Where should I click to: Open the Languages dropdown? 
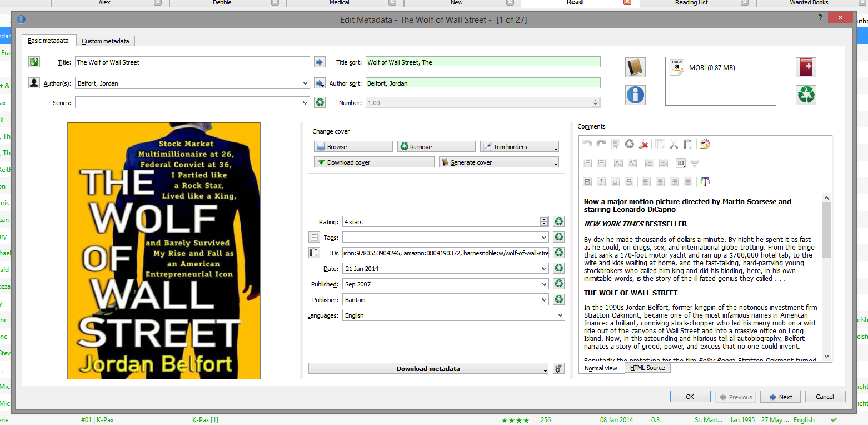[560, 315]
